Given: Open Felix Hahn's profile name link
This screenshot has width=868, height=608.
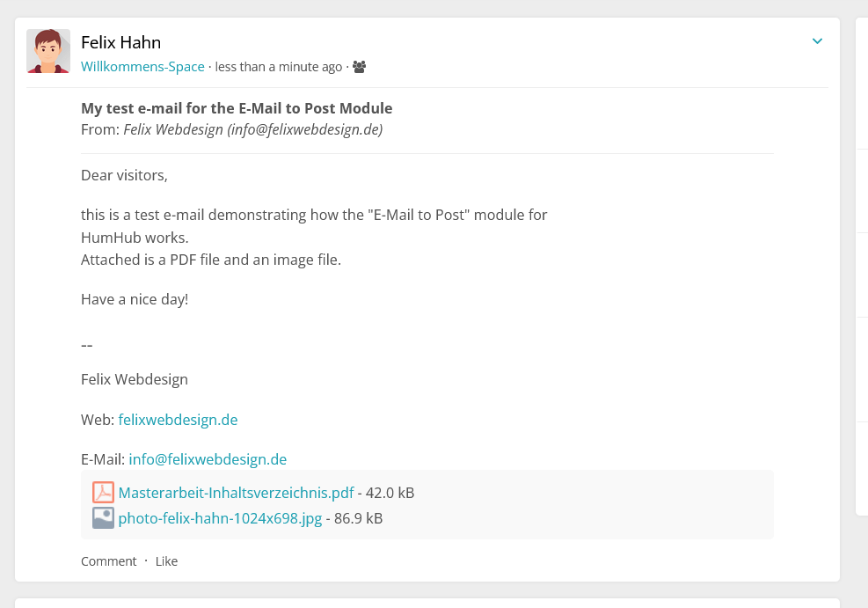Looking at the screenshot, I should tap(120, 42).
